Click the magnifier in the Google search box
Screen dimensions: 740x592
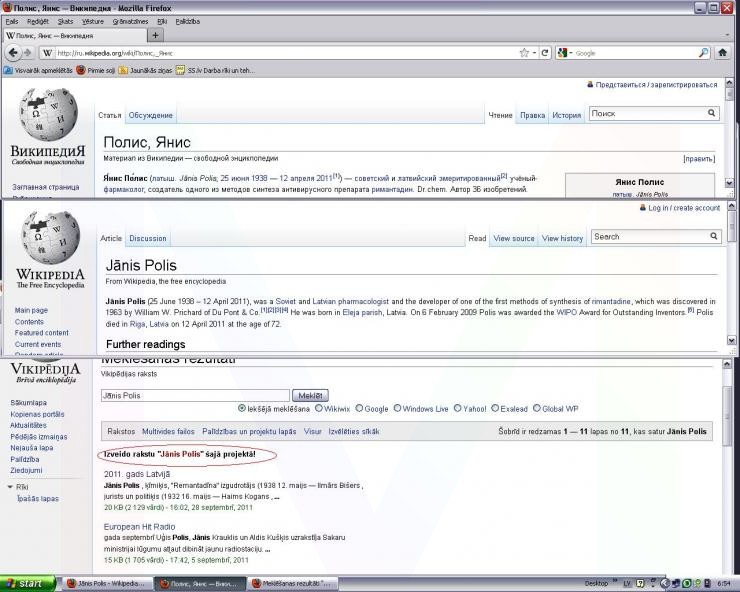tap(704, 53)
